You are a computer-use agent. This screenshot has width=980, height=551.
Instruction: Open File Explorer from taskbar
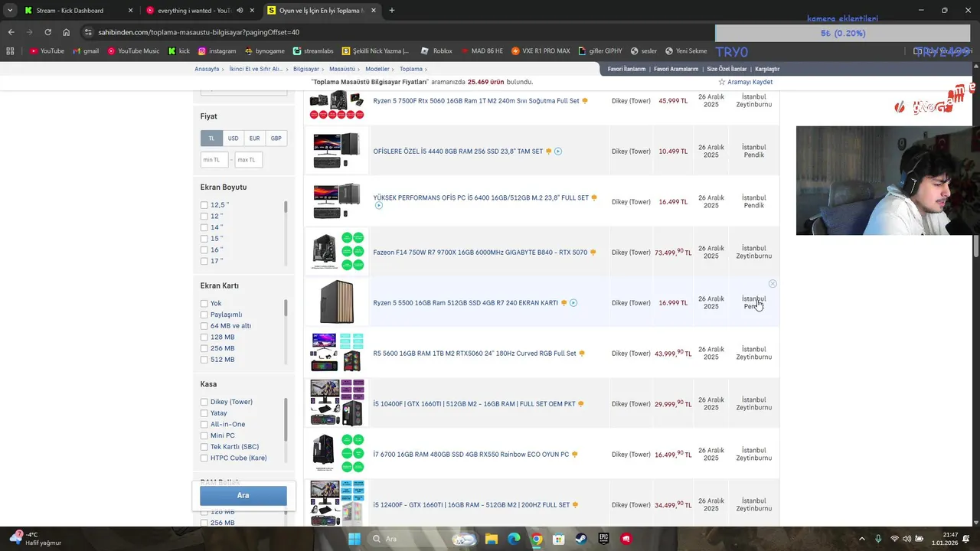click(492, 539)
